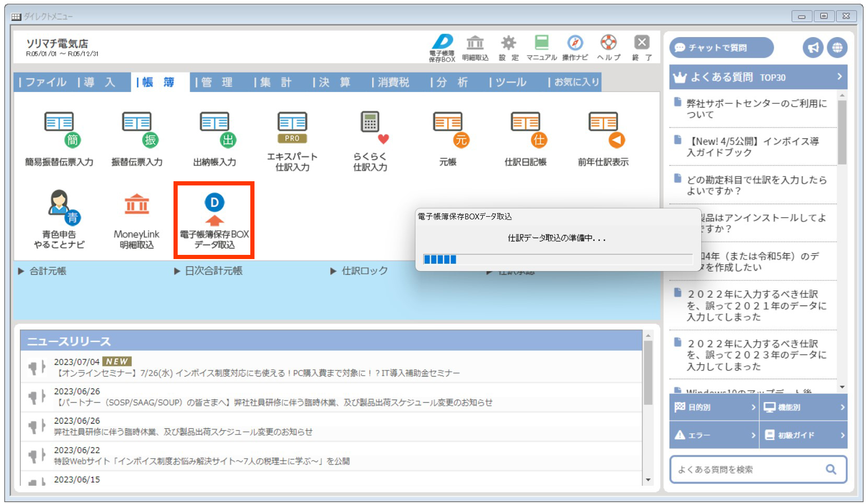Open the 電子帳簿保存BOX toolbar icon

443,48
